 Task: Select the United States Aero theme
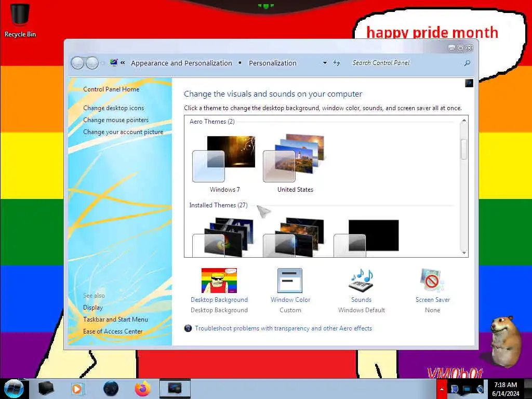tap(295, 164)
